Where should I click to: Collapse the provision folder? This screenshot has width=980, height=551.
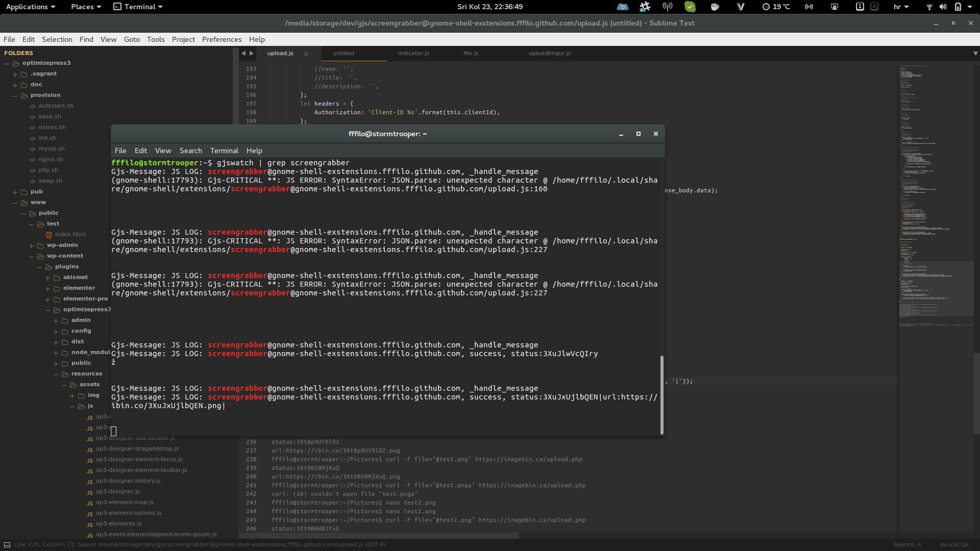(15, 95)
